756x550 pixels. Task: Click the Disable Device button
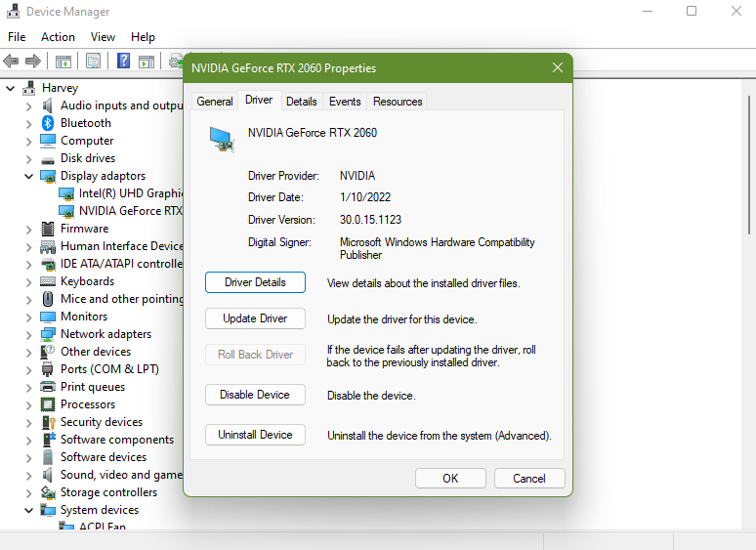[x=255, y=395]
